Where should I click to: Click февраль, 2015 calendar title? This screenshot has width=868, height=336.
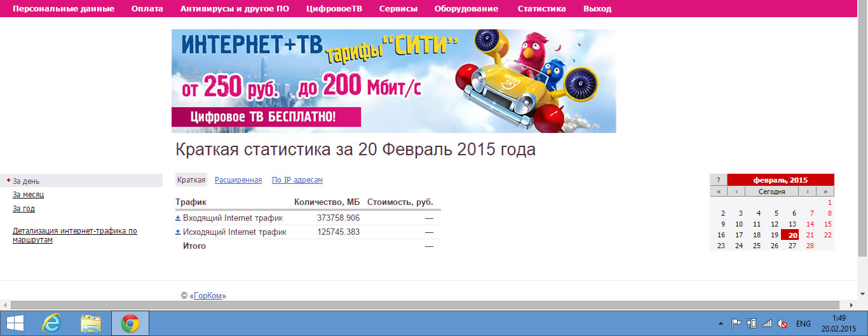[780, 180]
